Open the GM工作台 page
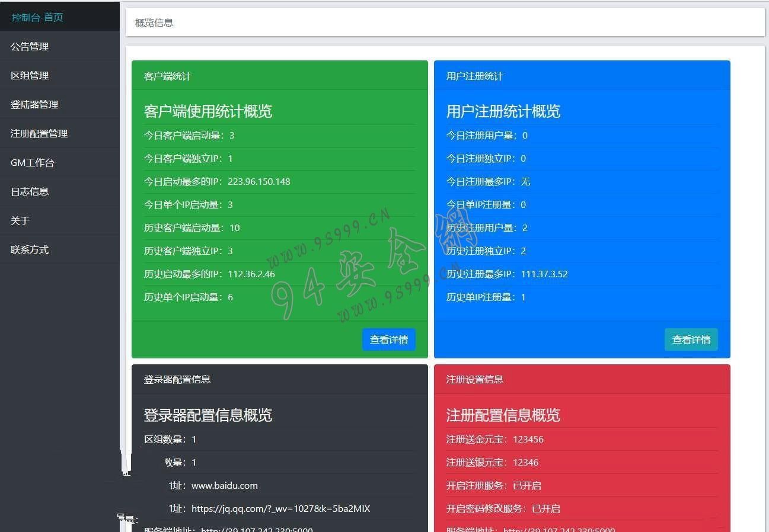Screen dimensions: 769x532 33,162
